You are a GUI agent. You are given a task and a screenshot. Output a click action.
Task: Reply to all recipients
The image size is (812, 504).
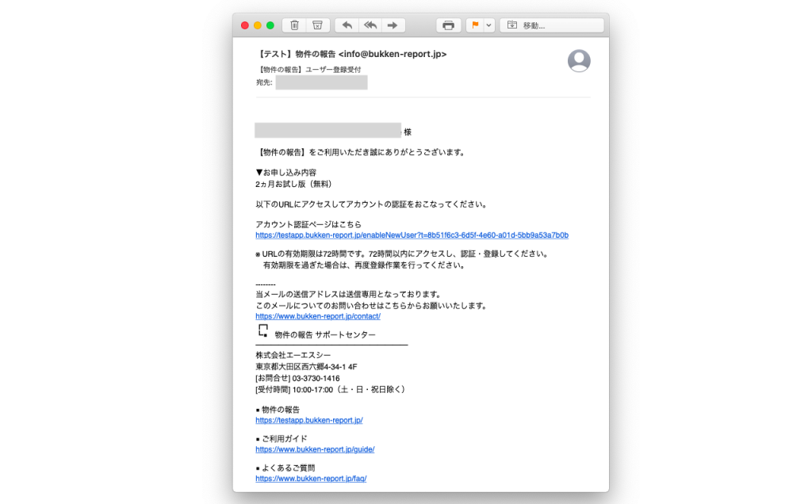(x=370, y=25)
